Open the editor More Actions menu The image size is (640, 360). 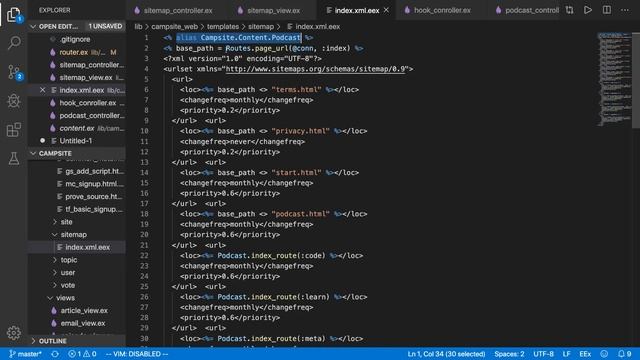pos(625,10)
